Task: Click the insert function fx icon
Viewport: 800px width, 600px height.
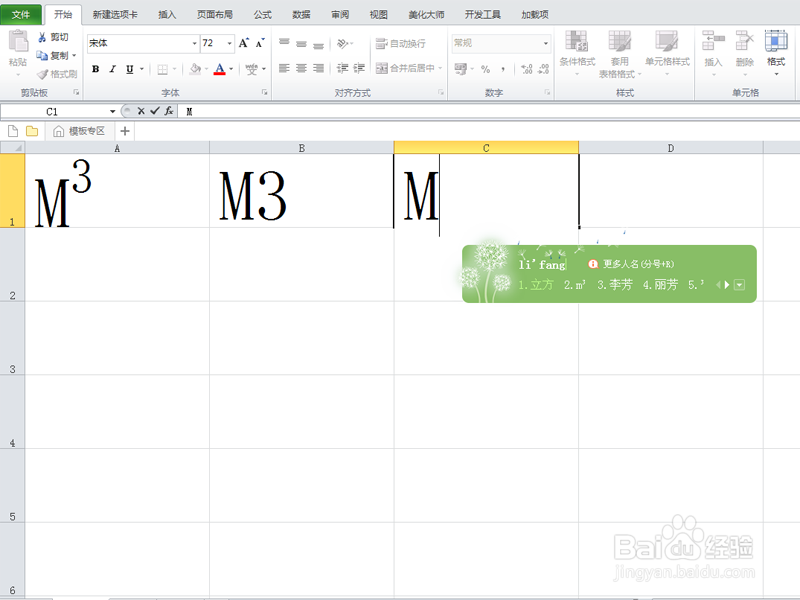Action: [169, 111]
